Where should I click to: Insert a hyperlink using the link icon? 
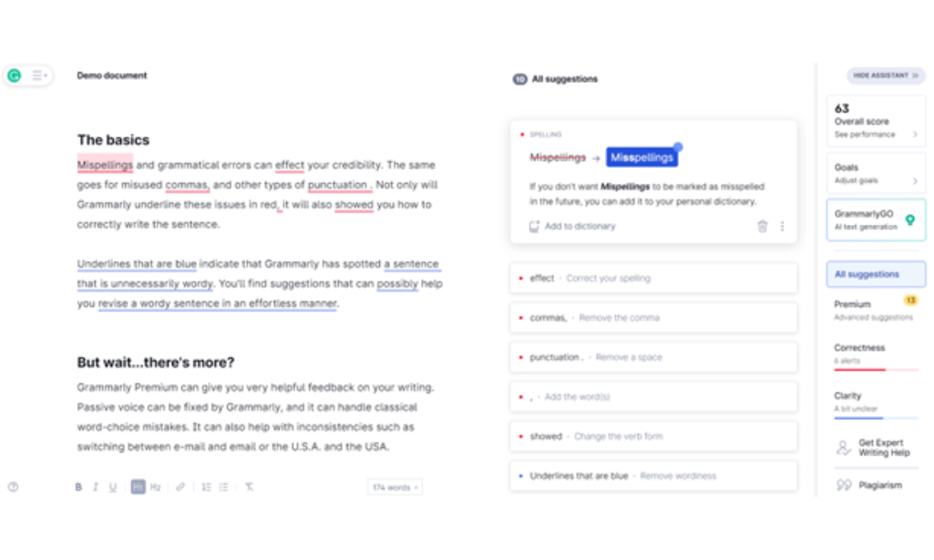tap(180, 486)
